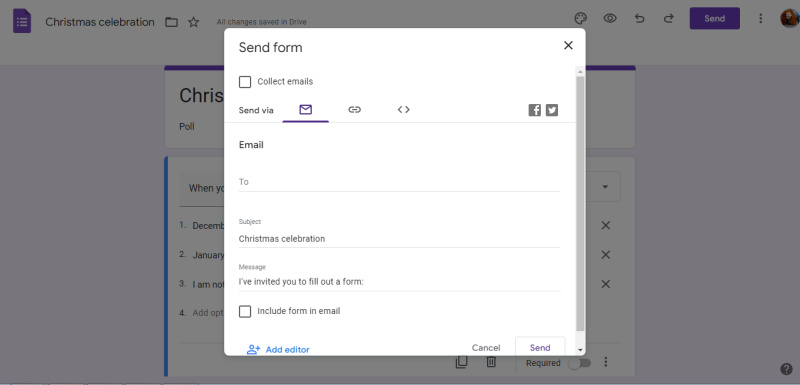Switch to the send via link tab
Viewport: 800px width, 385px height.
pyautogui.click(x=355, y=110)
